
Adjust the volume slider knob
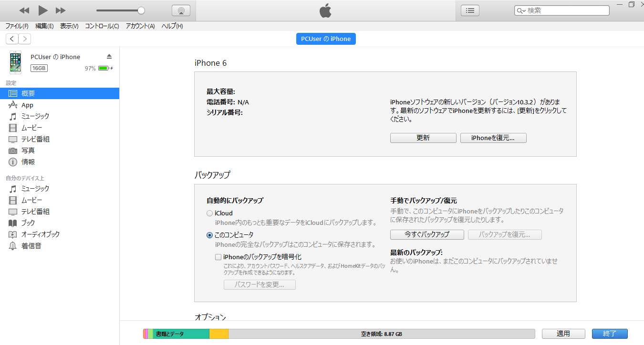tap(141, 10)
